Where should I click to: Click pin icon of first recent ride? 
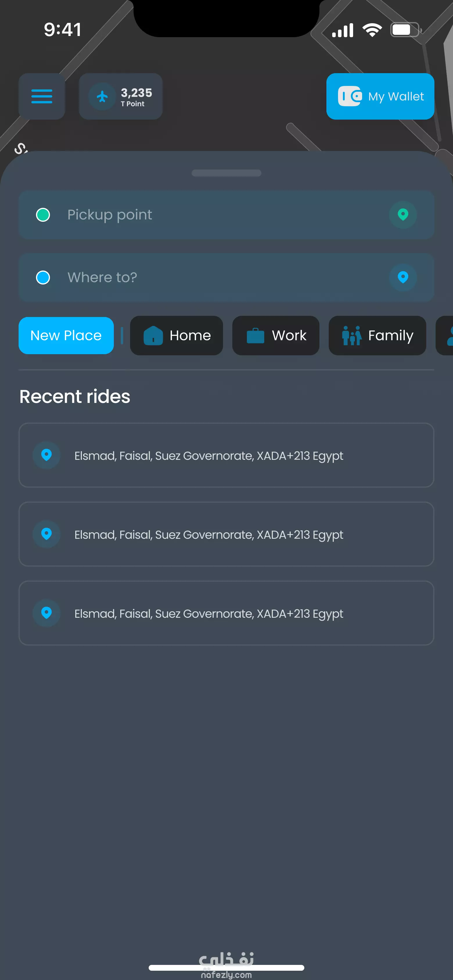tap(46, 455)
